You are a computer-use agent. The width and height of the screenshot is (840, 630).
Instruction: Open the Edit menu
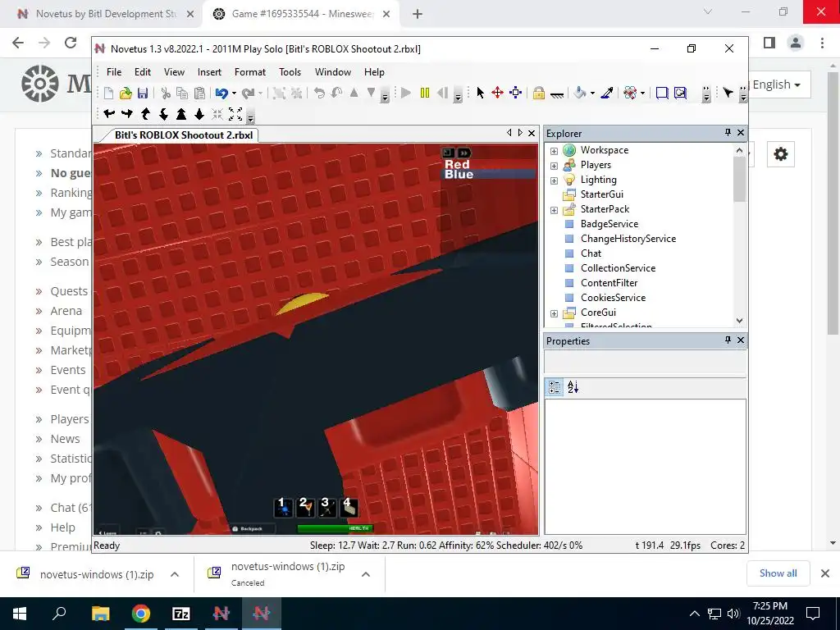(143, 72)
